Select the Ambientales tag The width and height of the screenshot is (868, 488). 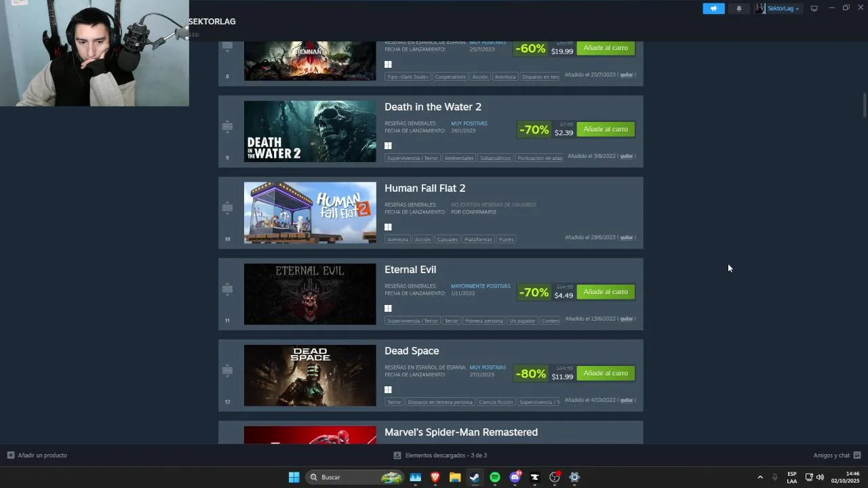tap(459, 158)
